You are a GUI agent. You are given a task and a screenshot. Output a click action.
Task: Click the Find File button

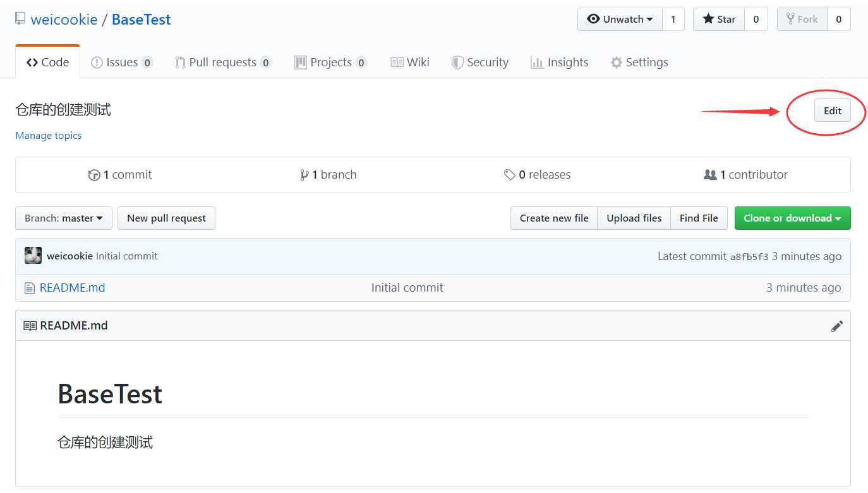[x=699, y=218]
